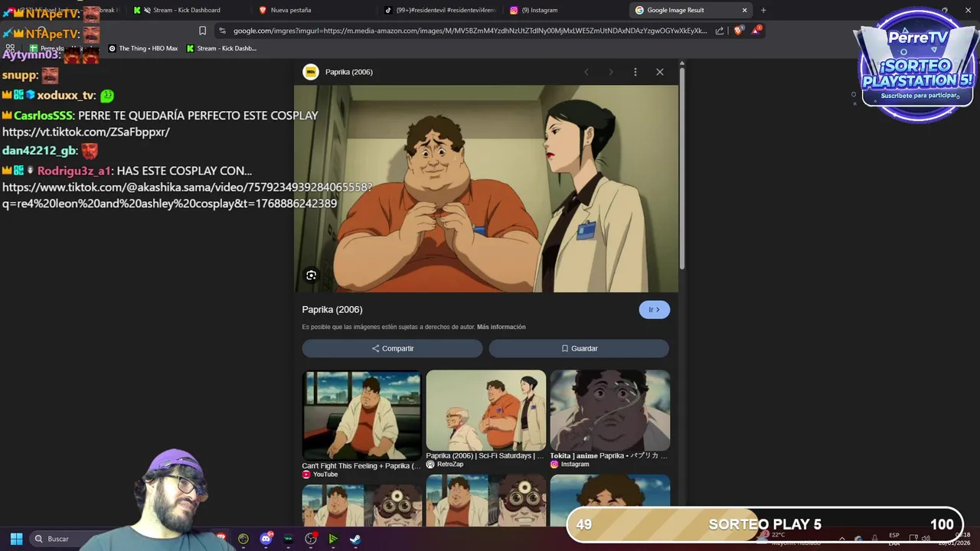The image size is (980, 551).
Task: Click the dan42212_gb username in chat
Action: pyautogui.click(x=39, y=151)
